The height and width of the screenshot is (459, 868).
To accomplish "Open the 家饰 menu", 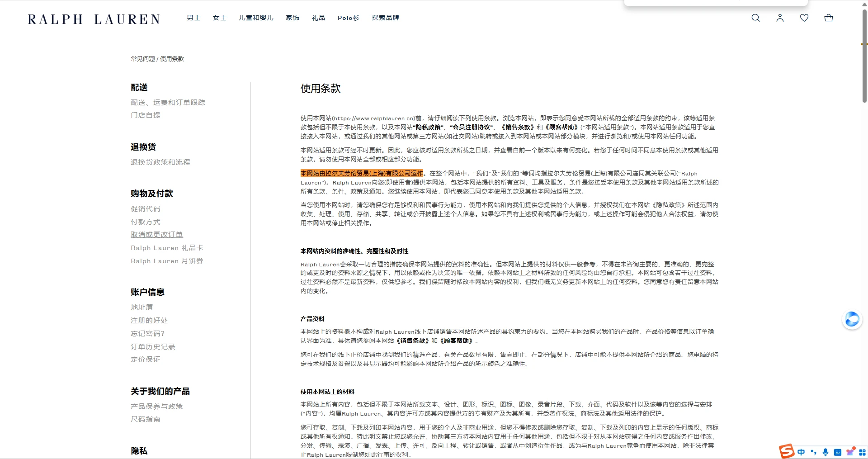I will coord(292,18).
